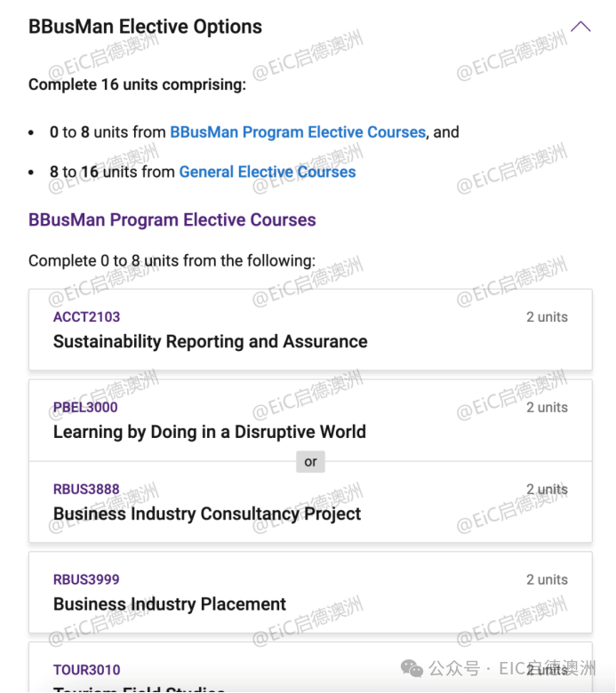Collapse the BBusMan Elective Options chevron
This screenshot has height=693, width=616.
[580, 27]
